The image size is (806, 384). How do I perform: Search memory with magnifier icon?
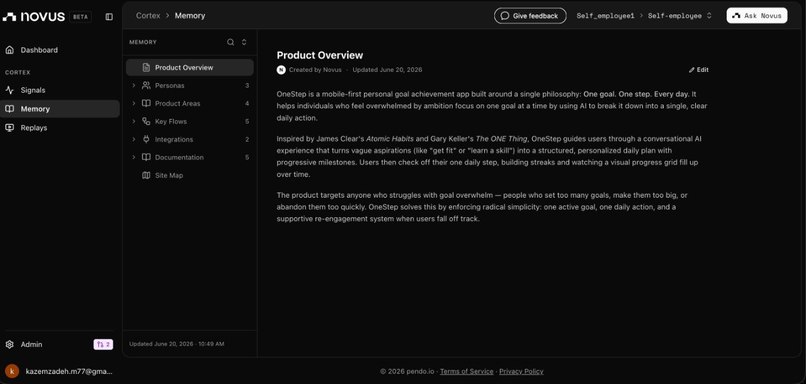tap(231, 42)
